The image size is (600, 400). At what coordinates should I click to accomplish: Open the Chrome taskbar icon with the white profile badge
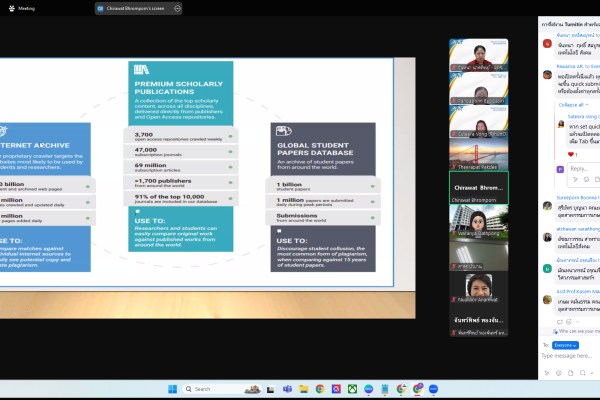[401, 389]
